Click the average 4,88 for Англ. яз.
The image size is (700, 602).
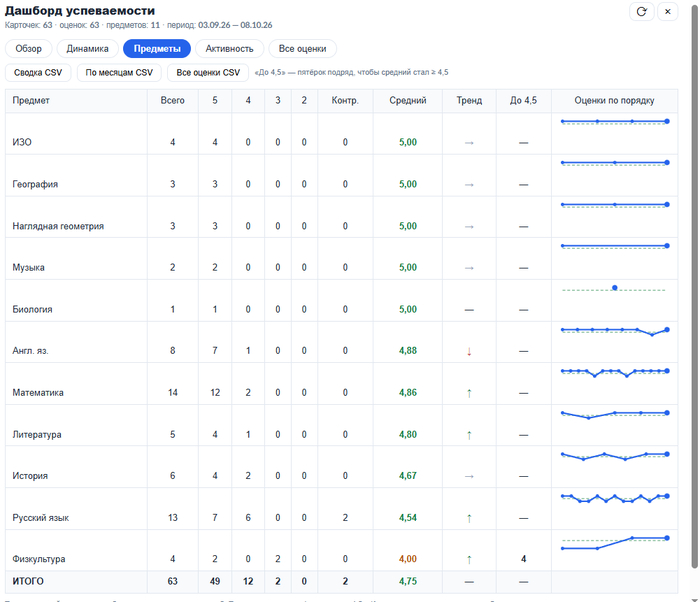pos(408,351)
